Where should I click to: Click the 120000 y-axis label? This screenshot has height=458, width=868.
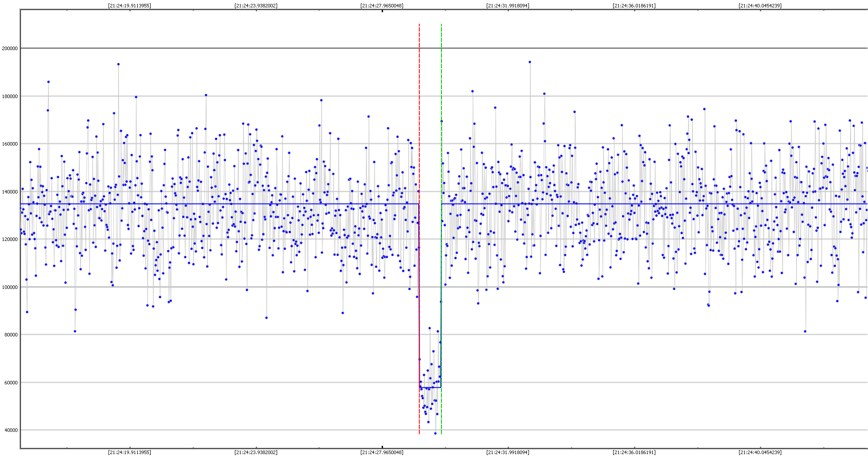click(10, 239)
